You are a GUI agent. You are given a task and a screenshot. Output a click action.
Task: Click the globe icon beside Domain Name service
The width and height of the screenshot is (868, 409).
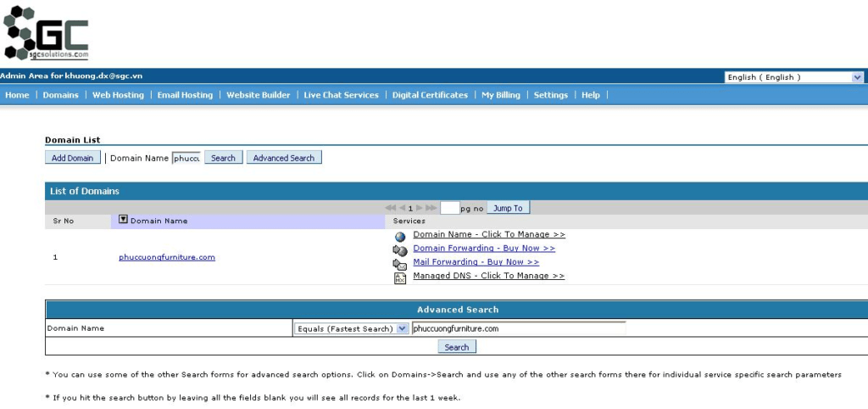coord(400,237)
